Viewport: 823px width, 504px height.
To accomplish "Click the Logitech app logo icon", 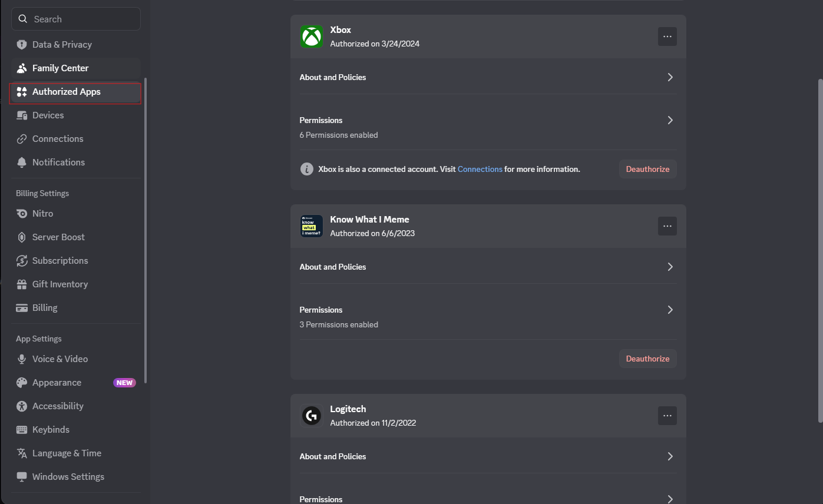I will click(311, 416).
